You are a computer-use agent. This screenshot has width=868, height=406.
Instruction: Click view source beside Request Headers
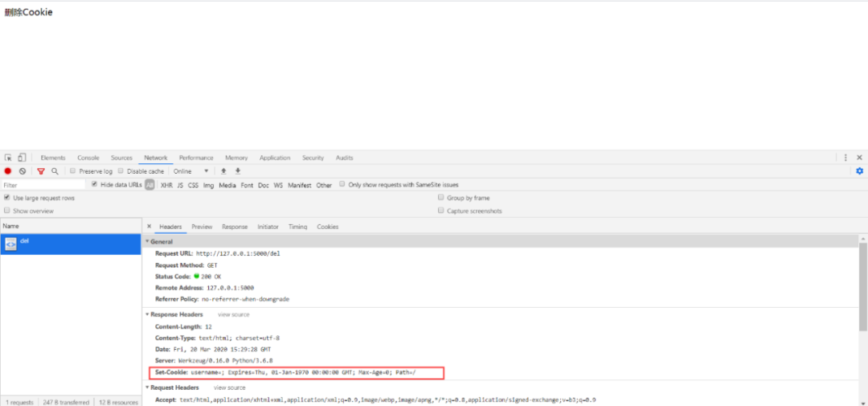[x=229, y=388]
